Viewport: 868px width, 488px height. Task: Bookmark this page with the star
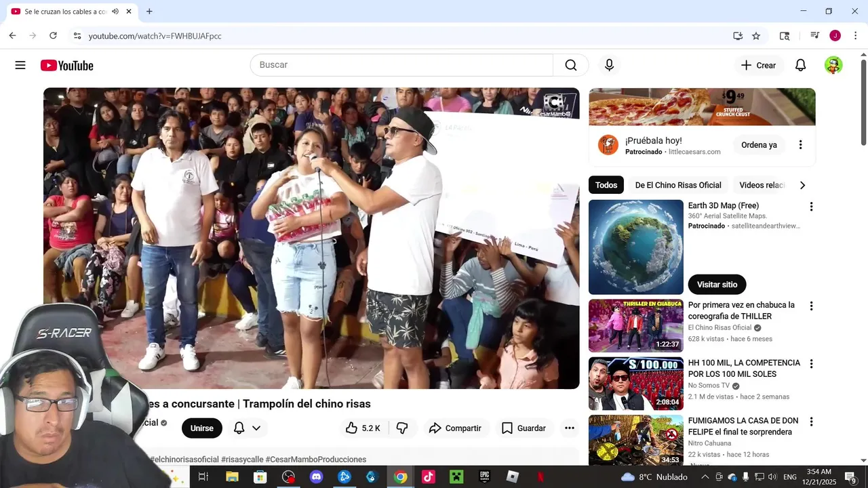point(756,36)
